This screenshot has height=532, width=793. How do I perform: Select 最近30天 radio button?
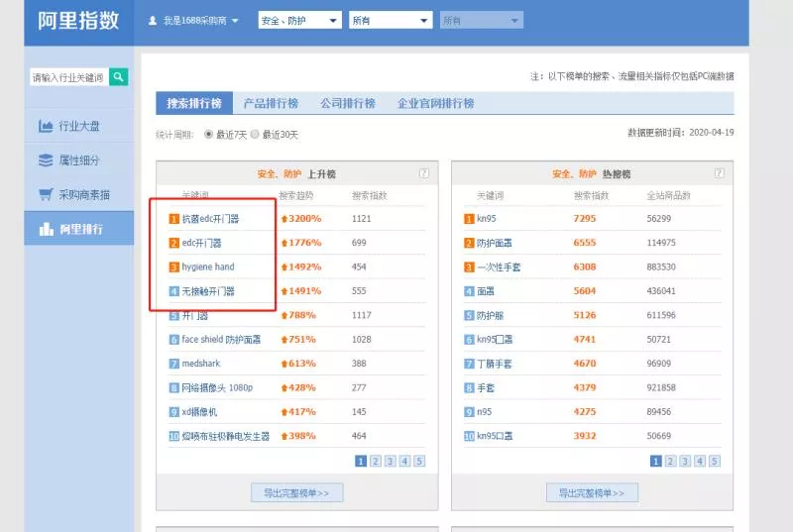pos(255,134)
